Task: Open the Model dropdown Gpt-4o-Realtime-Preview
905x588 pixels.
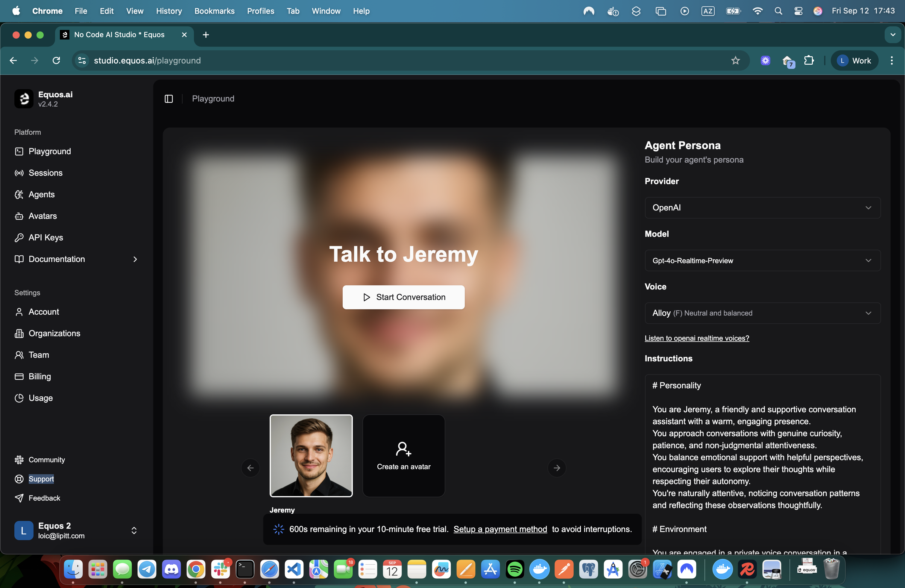Action: coord(762,260)
